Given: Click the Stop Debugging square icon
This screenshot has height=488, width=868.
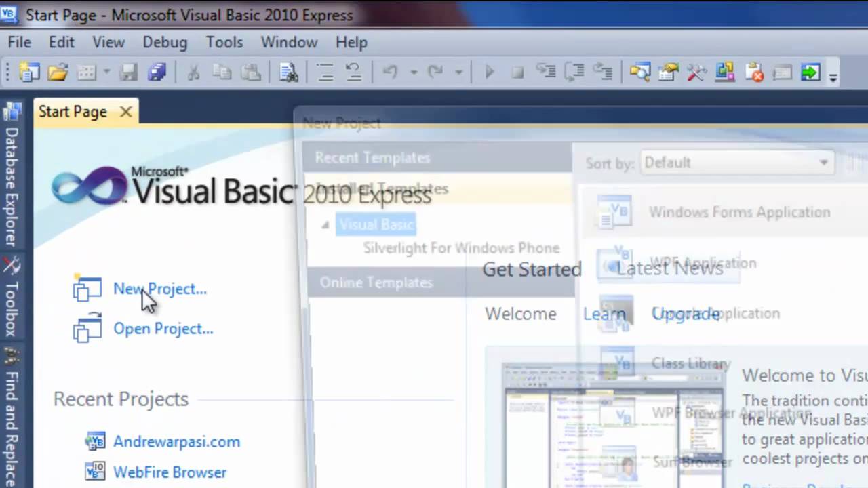Looking at the screenshot, I should tap(517, 72).
